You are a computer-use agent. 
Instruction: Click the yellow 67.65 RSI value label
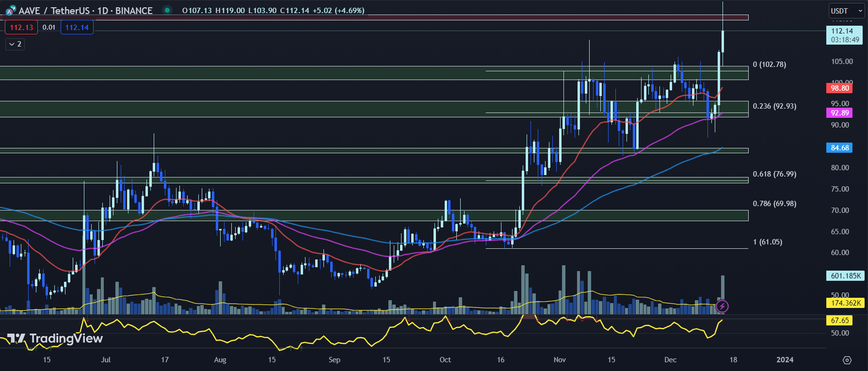click(839, 320)
